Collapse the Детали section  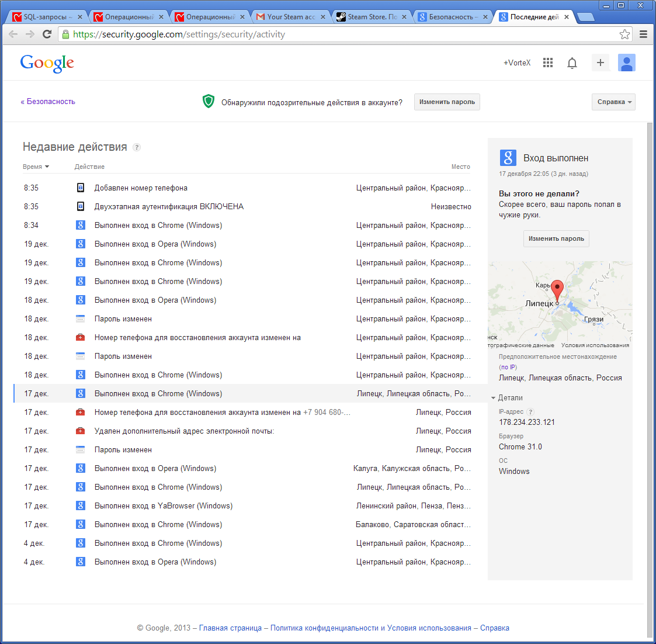(x=507, y=397)
